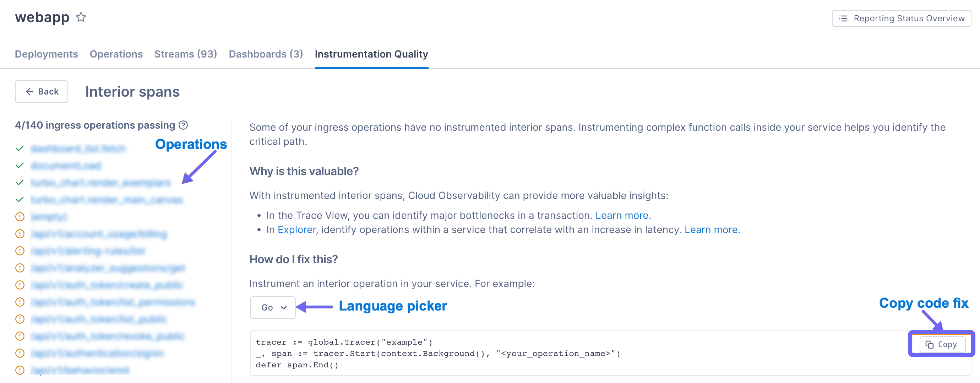
Task: Go to the Streams (93) tab
Action: tap(186, 54)
